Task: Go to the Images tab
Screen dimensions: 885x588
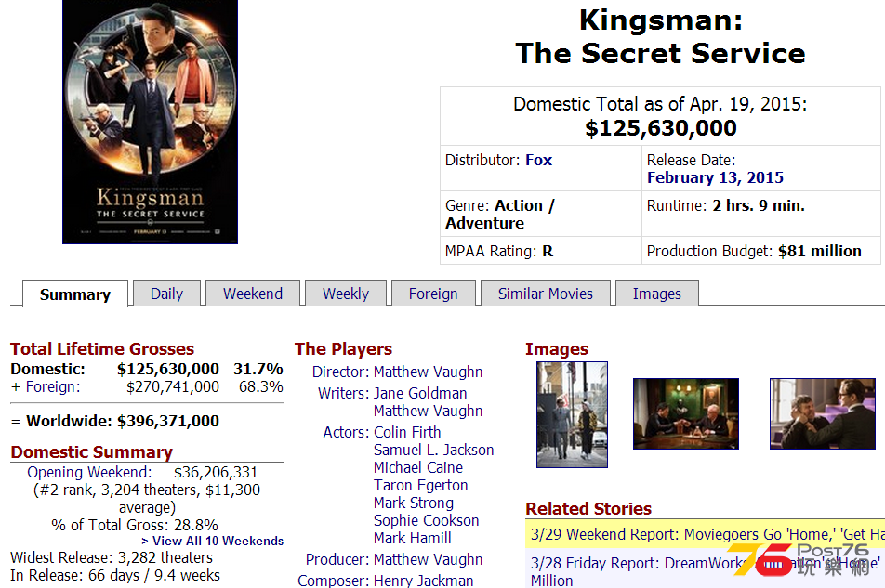Action: [x=656, y=294]
